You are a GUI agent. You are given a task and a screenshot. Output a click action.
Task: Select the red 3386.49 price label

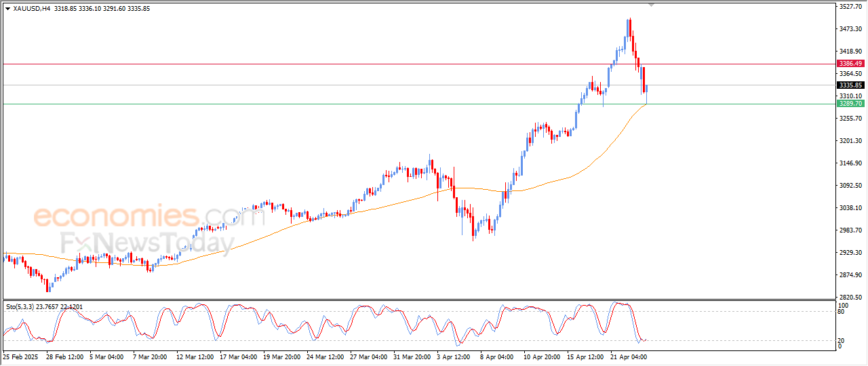pyautogui.click(x=850, y=64)
